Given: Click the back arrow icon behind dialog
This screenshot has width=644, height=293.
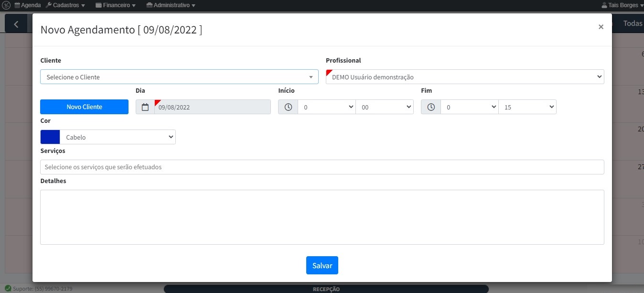Looking at the screenshot, I should pyautogui.click(x=16, y=24).
